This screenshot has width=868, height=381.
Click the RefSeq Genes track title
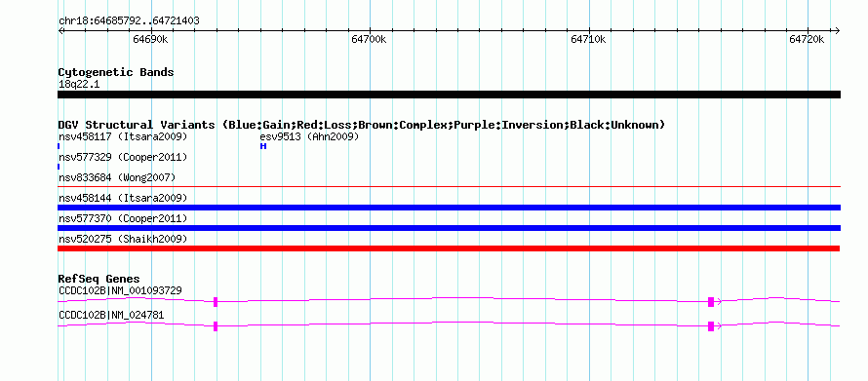(99, 279)
